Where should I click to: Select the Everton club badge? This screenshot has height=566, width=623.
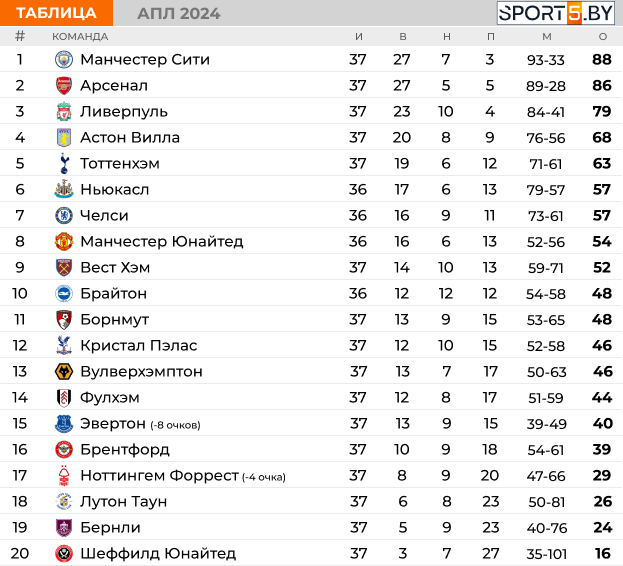point(64,424)
